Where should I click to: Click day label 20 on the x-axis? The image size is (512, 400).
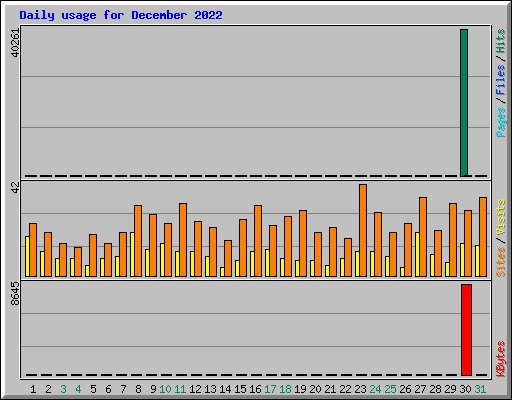315,389
